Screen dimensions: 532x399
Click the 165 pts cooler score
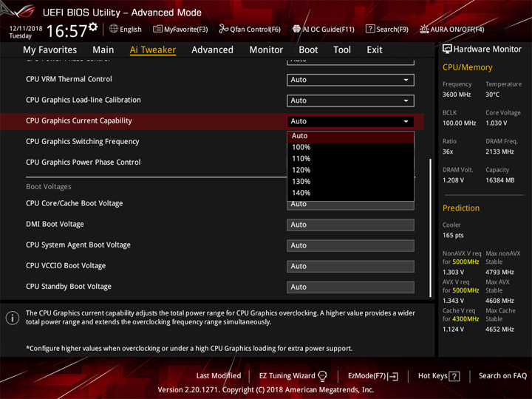click(x=453, y=236)
